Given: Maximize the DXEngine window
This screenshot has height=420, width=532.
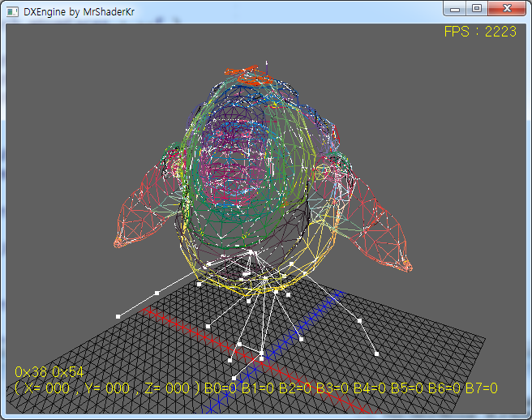Looking at the screenshot, I should pos(477,8).
